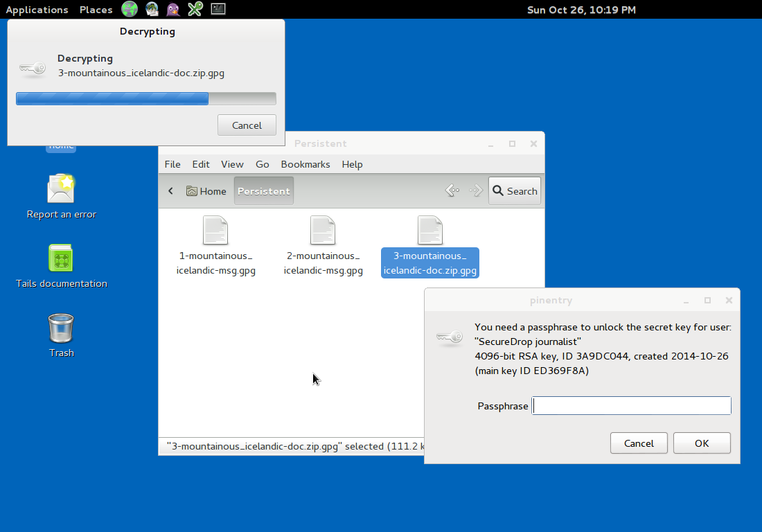Viewport: 762px width, 532px height.
Task: Launch Tor Browser from the top panel
Action: (130, 9)
